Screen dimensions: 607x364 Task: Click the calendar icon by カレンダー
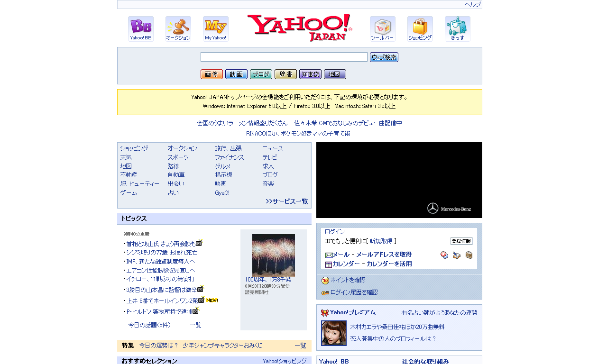[329, 264]
